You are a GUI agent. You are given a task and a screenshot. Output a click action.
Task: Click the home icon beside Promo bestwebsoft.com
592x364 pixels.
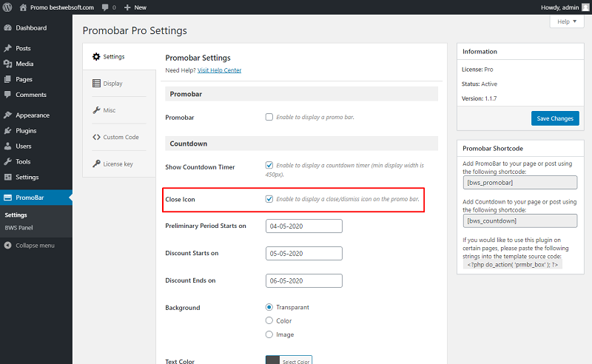[23, 7]
